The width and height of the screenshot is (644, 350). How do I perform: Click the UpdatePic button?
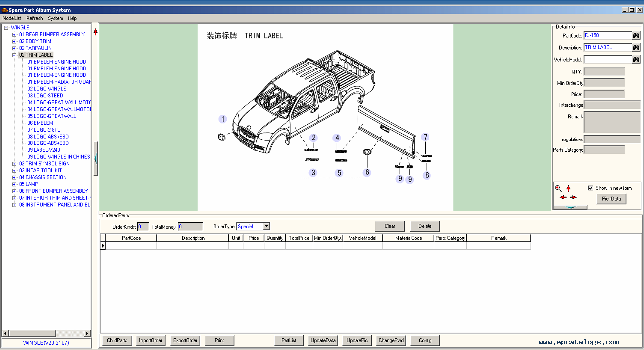pos(357,341)
